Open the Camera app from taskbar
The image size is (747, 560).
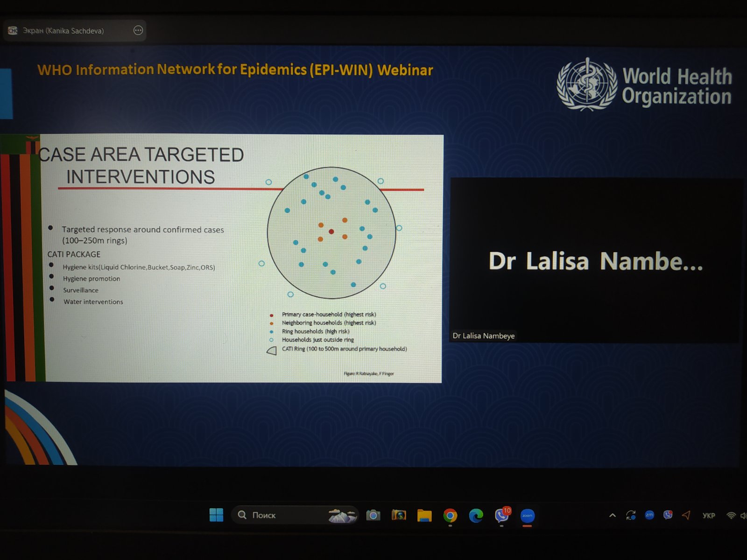click(x=373, y=515)
